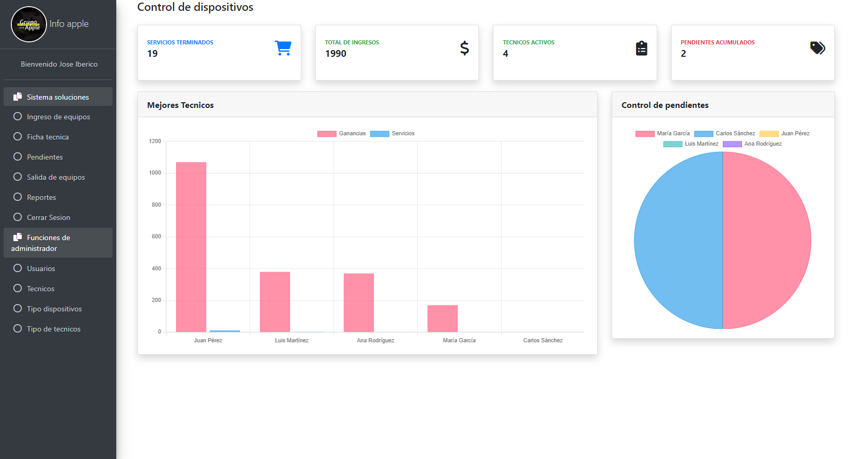Open the Reportes section
The height and width of the screenshot is (459, 868).
(58, 197)
